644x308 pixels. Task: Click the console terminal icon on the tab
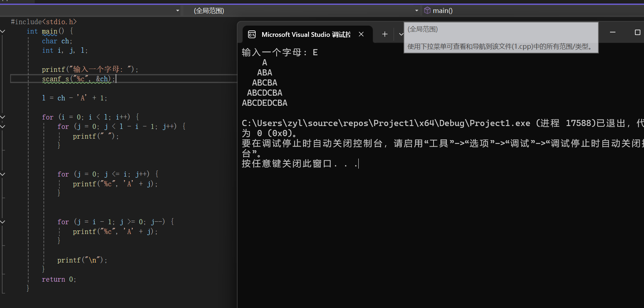point(252,34)
